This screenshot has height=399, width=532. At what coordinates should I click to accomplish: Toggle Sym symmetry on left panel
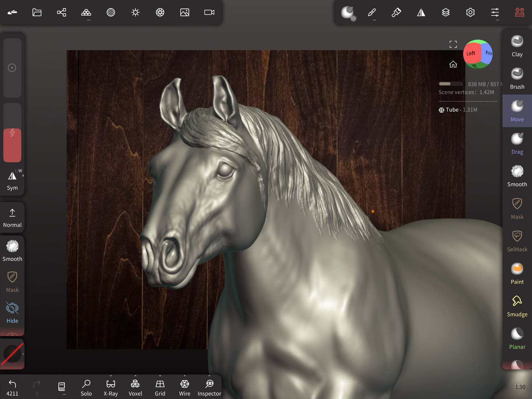(12, 180)
